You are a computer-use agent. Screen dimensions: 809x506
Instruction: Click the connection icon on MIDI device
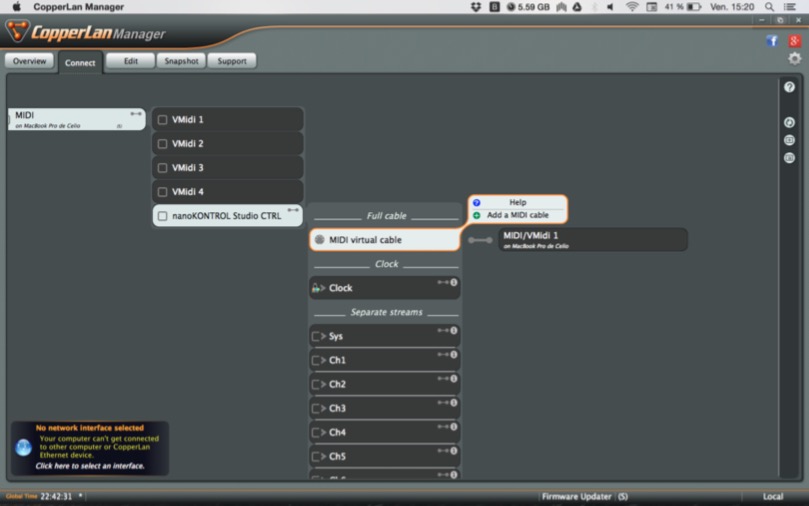click(x=136, y=114)
